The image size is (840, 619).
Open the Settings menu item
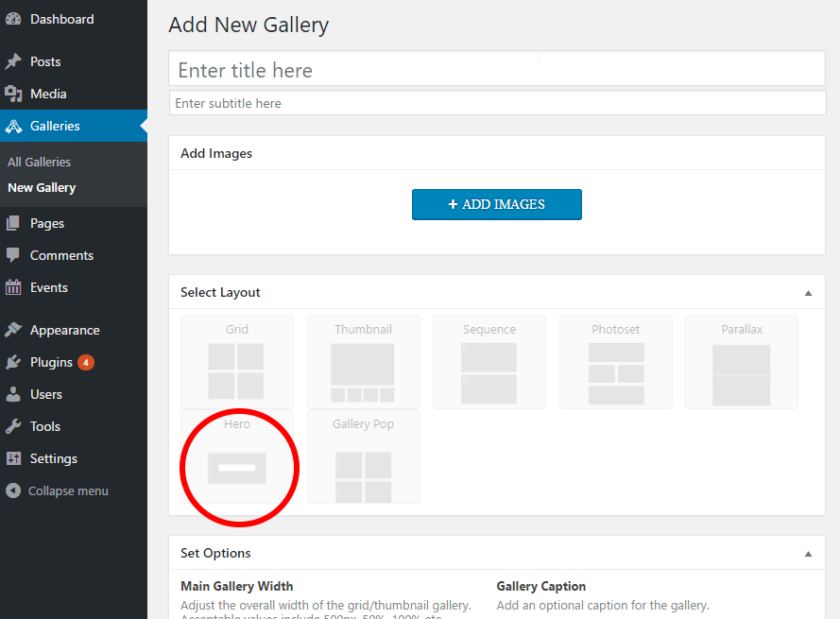coord(53,458)
